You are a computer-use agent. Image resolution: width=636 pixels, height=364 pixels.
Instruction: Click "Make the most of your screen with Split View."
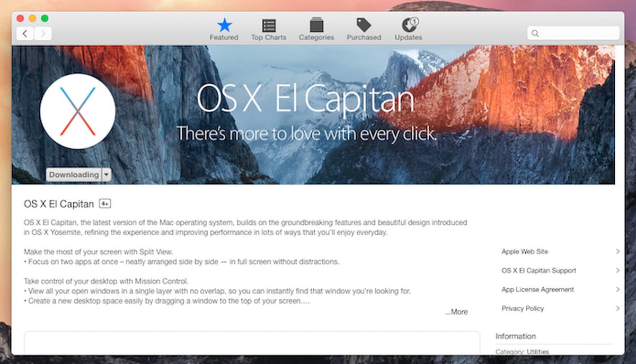[99, 252]
